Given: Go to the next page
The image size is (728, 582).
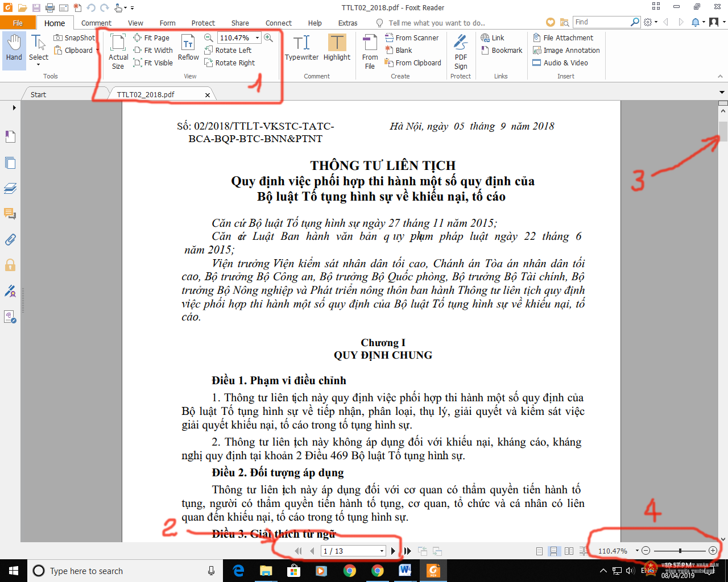Looking at the screenshot, I should (393, 551).
